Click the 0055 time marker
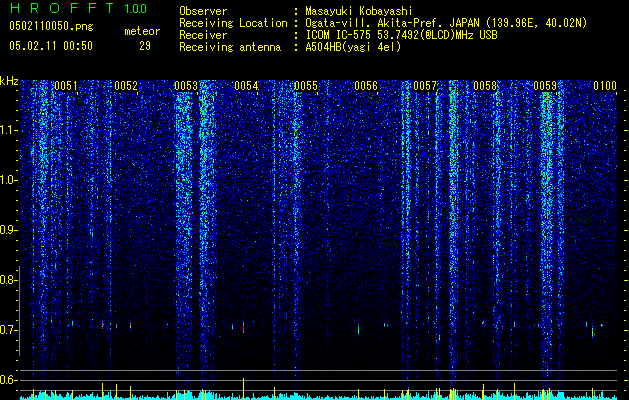 point(306,86)
